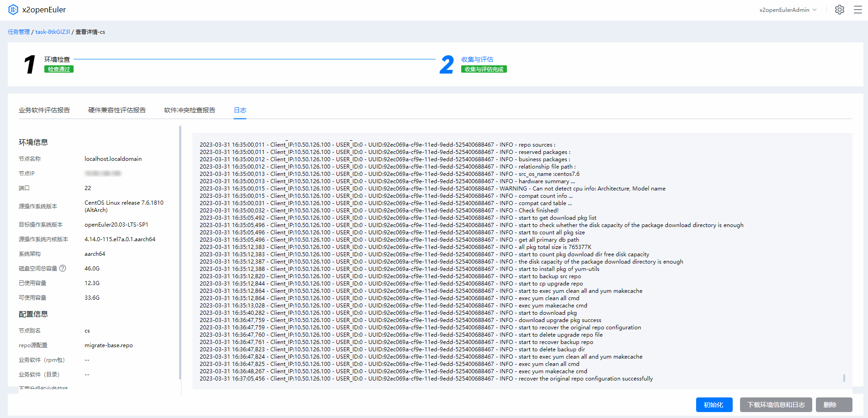Go to 任务管理 breadcrumb link
This screenshot has width=868, height=418.
pos(19,32)
